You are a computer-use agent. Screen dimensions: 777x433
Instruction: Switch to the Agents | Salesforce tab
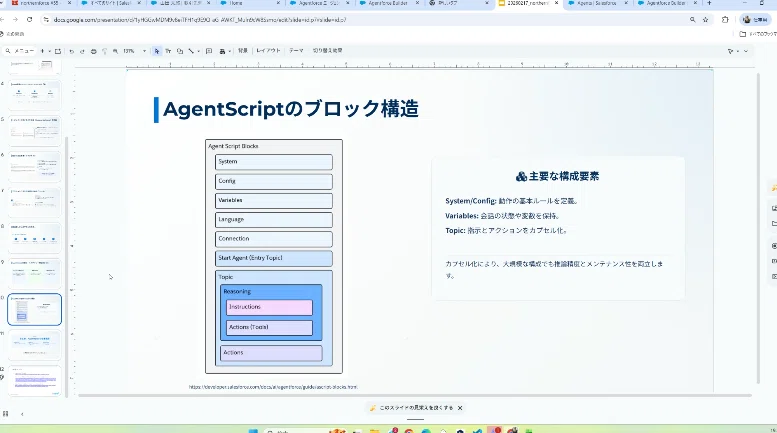pyautogui.click(x=596, y=3)
